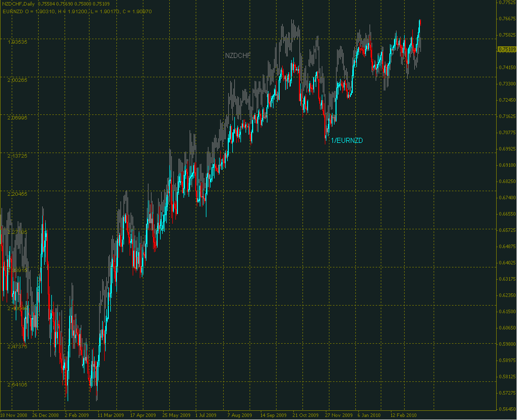Screen dimensions: 517x420
Task: Select the gray NZDCHF chart label
Action: tap(238, 56)
